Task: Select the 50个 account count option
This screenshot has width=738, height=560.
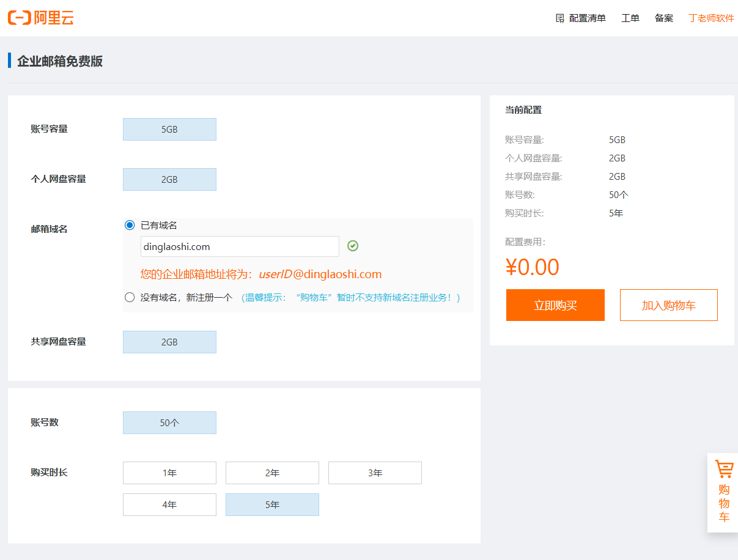Action: tap(169, 423)
